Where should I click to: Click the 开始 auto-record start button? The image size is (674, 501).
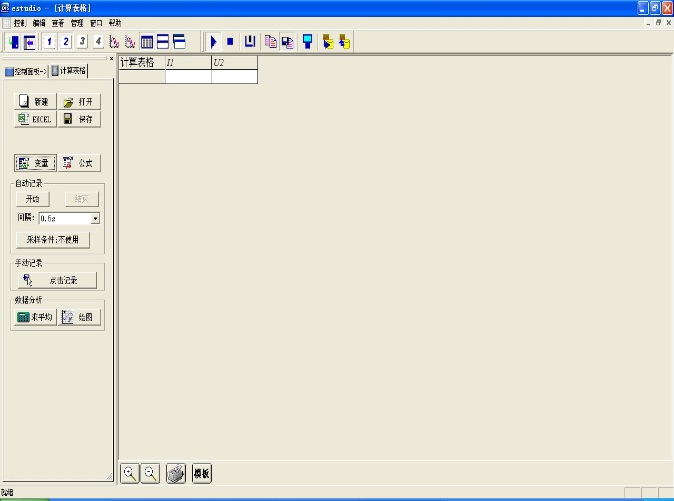pos(33,199)
